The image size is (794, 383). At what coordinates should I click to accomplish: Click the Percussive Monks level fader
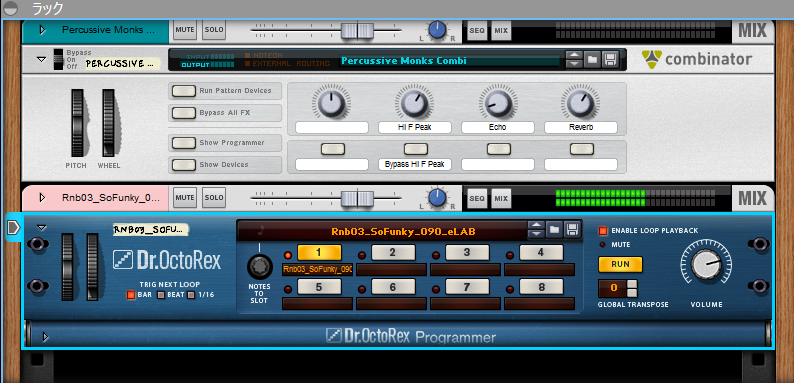point(357,30)
